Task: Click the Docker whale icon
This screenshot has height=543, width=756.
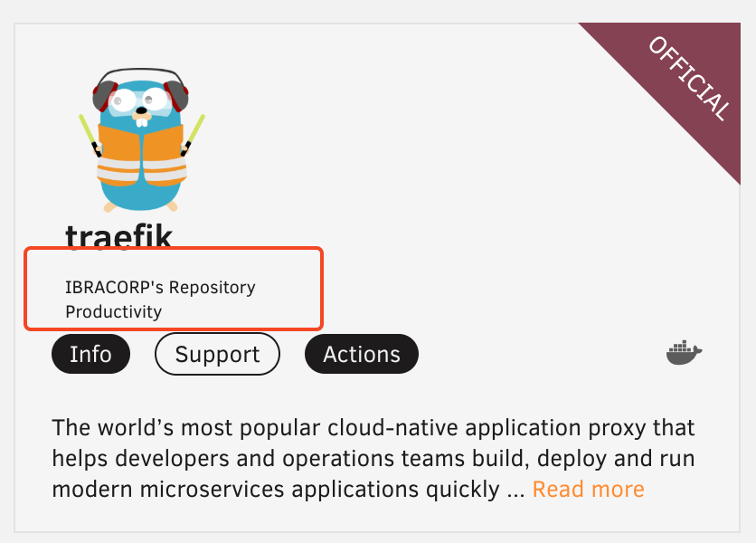Action: point(685,353)
